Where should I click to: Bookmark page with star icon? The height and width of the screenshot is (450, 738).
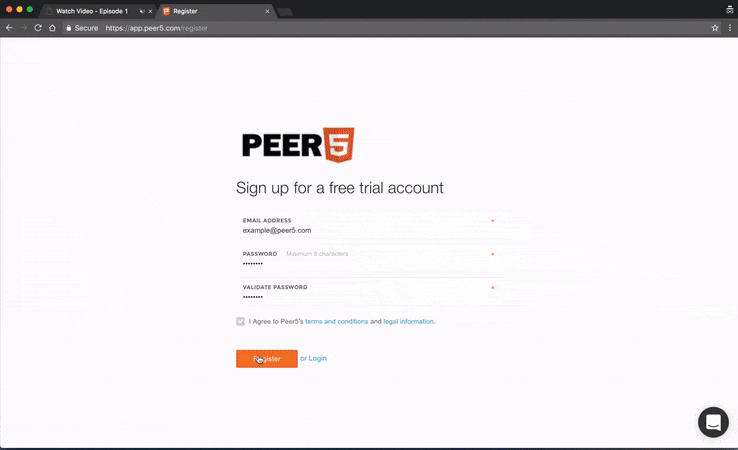(x=715, y=28)
